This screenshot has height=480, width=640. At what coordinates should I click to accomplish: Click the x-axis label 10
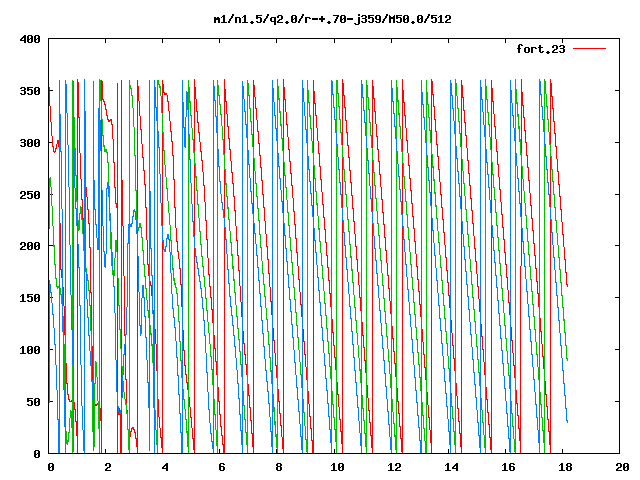coord(337,467)
